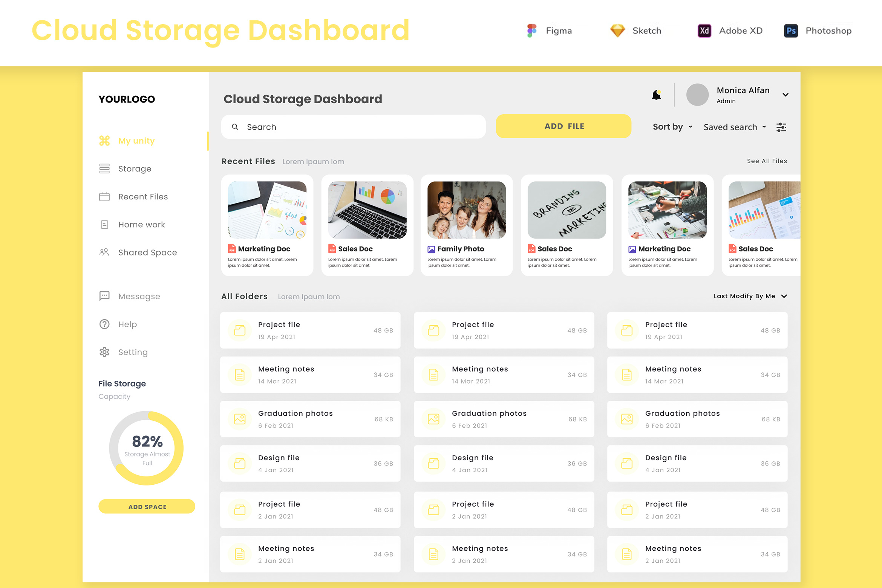The width and height of the screenshot is (882, 588).
Task: Open Meeting notes 2 Jan 2021, last column
Action: click(697, 554)
